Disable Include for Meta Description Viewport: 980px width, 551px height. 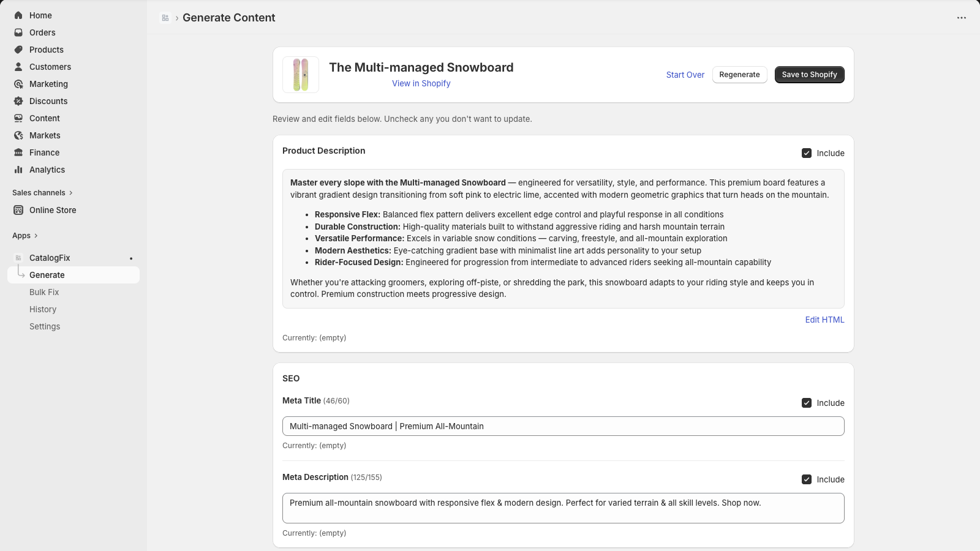click(807, 479)
